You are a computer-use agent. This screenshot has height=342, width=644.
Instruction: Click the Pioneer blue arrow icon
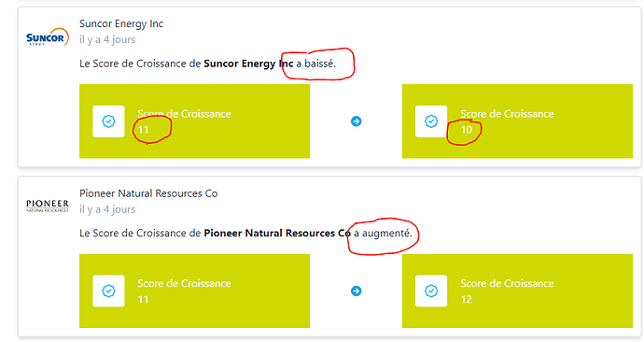[357, 291]
